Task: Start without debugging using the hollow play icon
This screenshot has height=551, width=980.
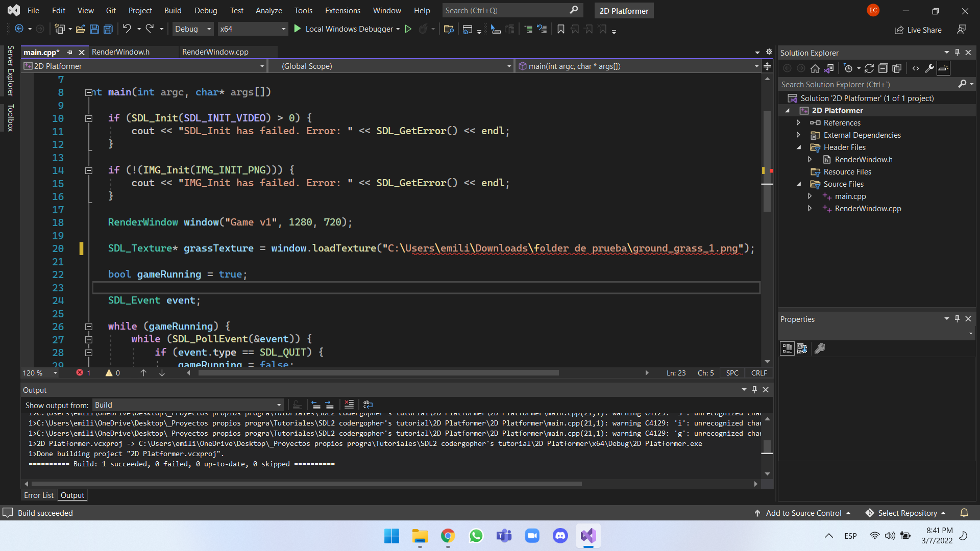Action: pos(408,29)
